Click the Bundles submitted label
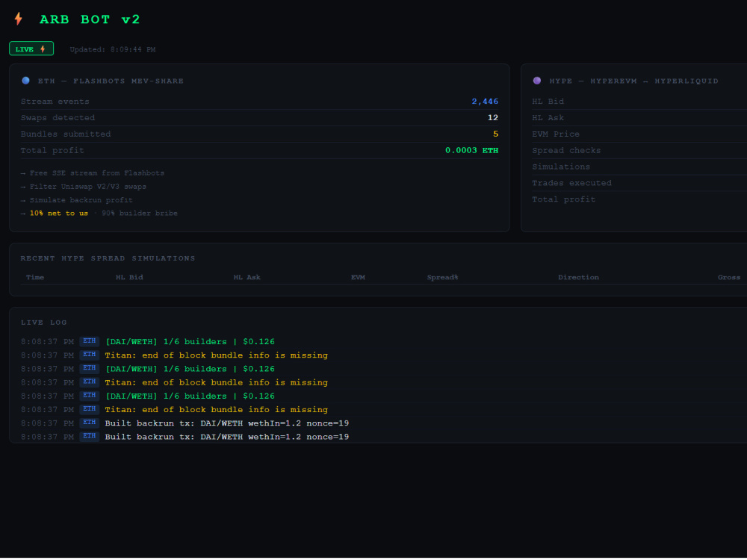This screenshot has width=747, height=560. (x=66, y=134)
